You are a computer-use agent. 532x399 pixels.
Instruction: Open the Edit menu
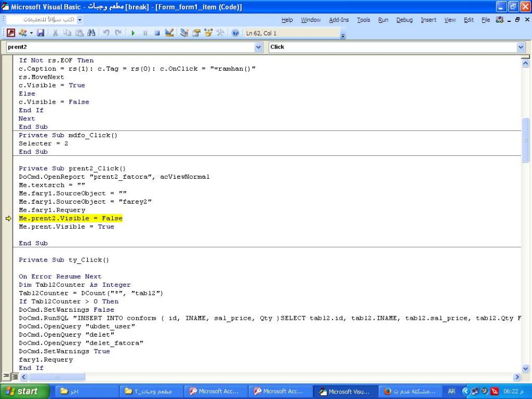469,20
